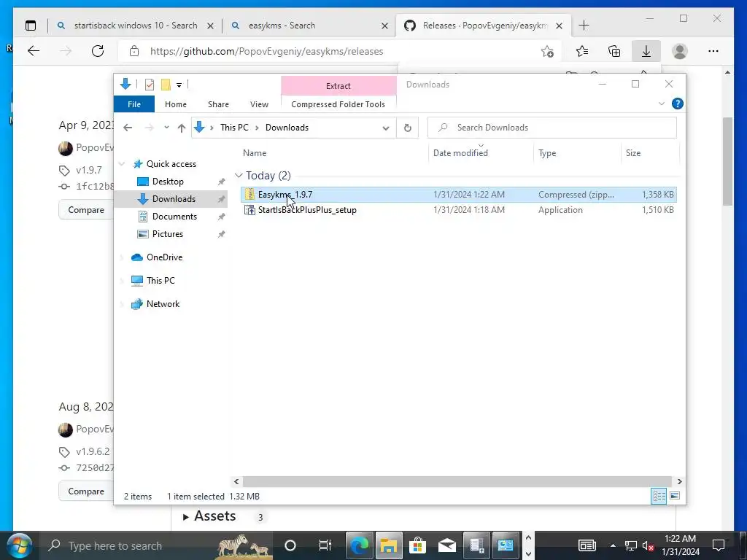The height and width of the screenshot is (560, 747).
Task: Open Explorer Help icon
Action: click(x=678, y=104)
